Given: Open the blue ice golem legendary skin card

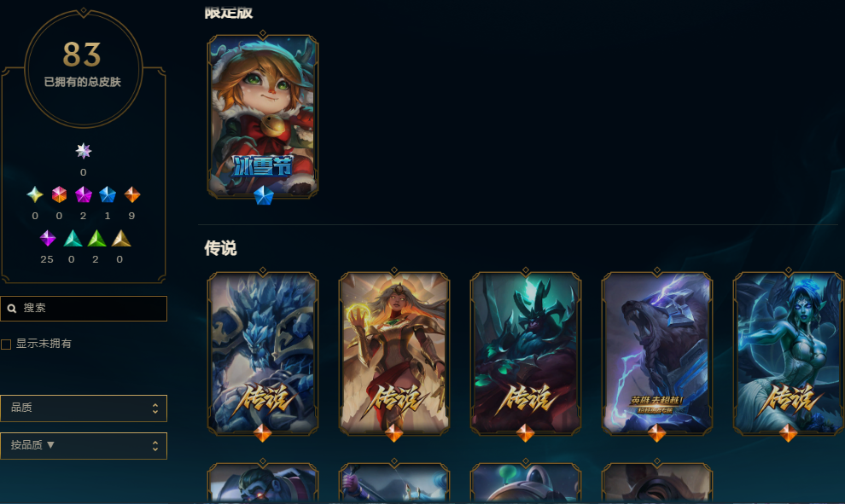Looking at the screenshot, I should [263, 354].
